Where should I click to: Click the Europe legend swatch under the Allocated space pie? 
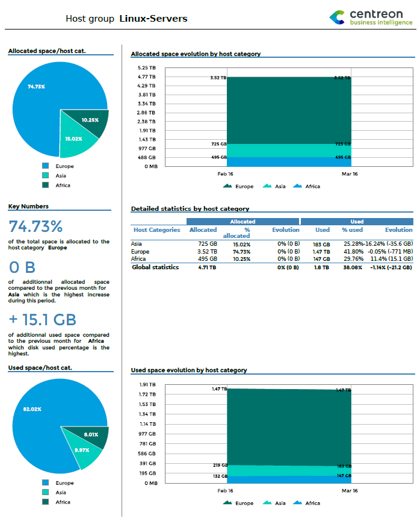(x=45, y=166)
